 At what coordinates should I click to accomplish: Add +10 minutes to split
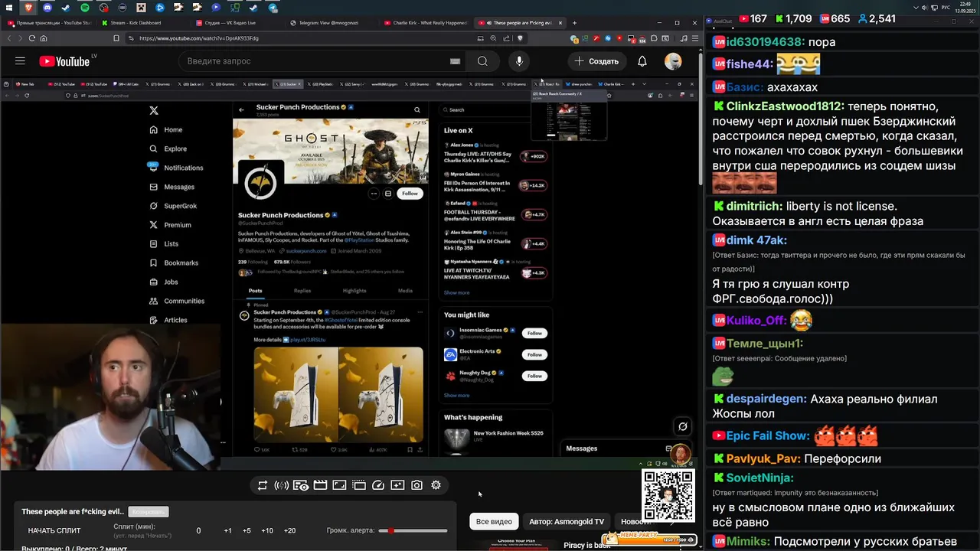266,530
